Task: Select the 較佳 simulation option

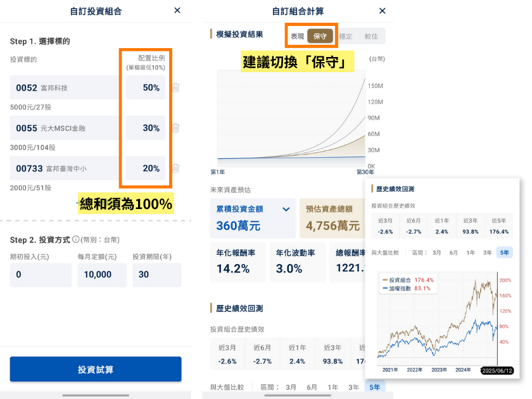Action: [x=371, y=36]
